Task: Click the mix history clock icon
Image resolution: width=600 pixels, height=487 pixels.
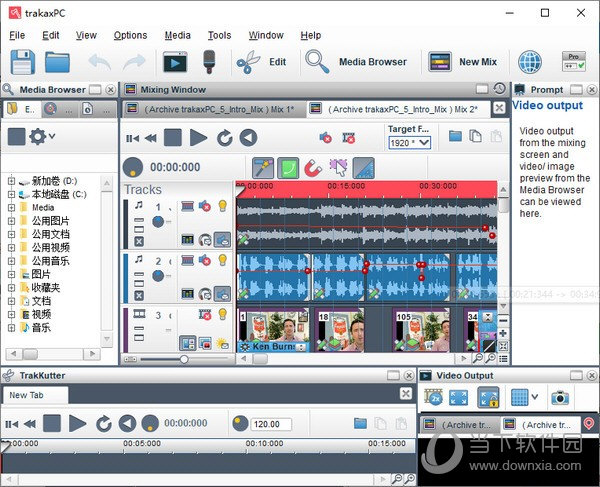Action: (499, 89)
